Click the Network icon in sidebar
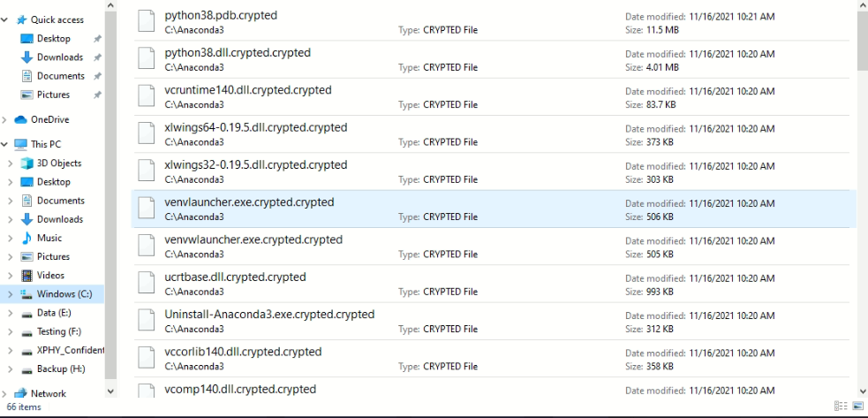Screen dimensions: 868x418 (x=21, y=393)
